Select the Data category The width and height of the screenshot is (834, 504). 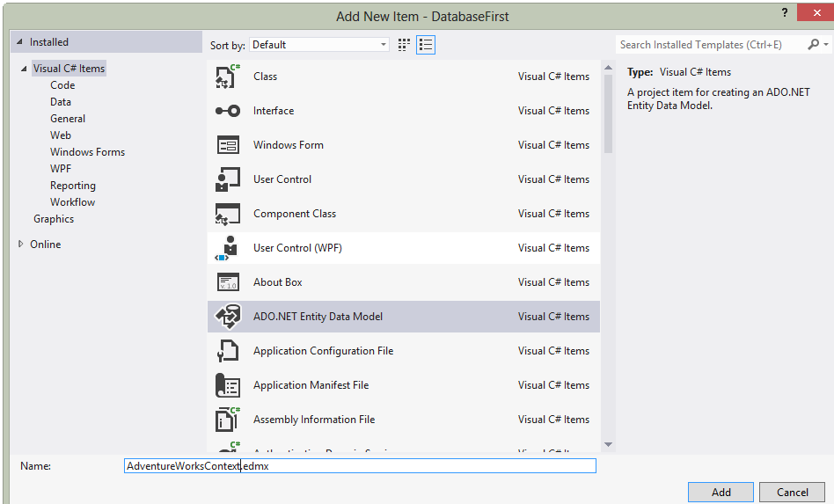[x=61, y=101]
